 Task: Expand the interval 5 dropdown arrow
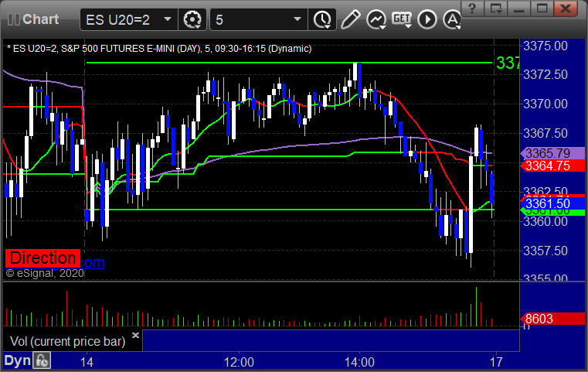pos(297,19)
